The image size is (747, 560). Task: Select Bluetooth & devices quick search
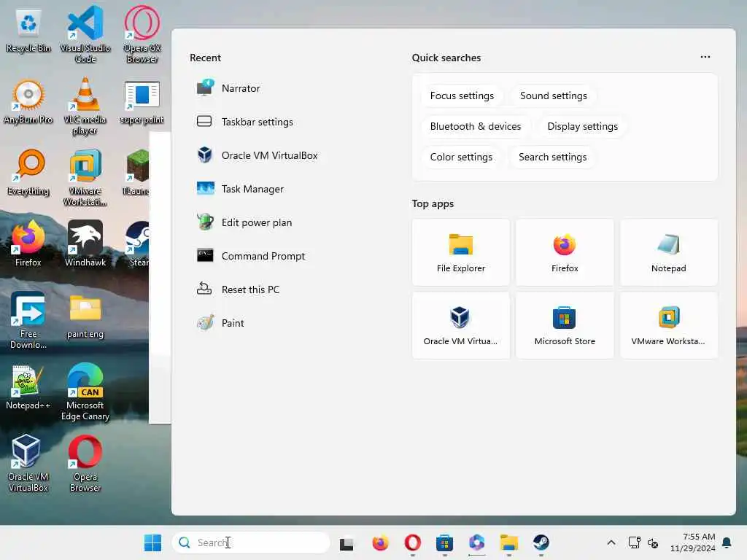click(476, 126)
